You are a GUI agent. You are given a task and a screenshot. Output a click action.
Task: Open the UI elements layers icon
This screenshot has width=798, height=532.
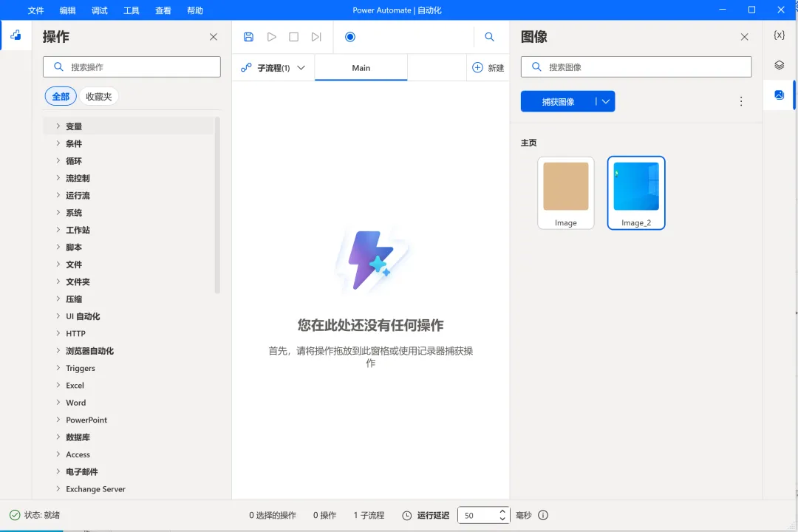[780, 65]
